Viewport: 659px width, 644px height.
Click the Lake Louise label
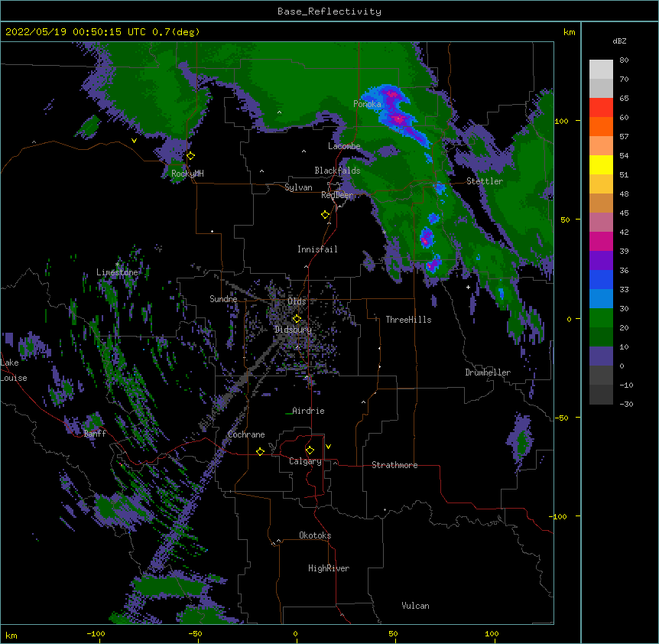click(14, 370)
